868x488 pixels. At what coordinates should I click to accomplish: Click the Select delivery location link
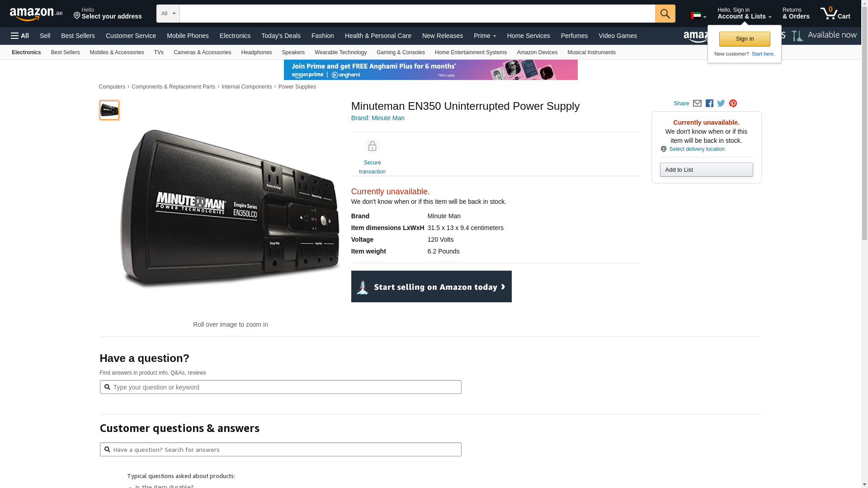pos(696,149)
